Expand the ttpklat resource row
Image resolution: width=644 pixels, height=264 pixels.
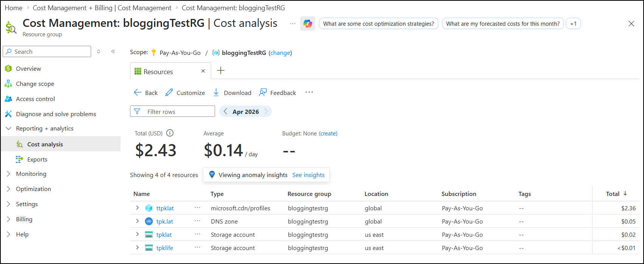coord(138,208)
